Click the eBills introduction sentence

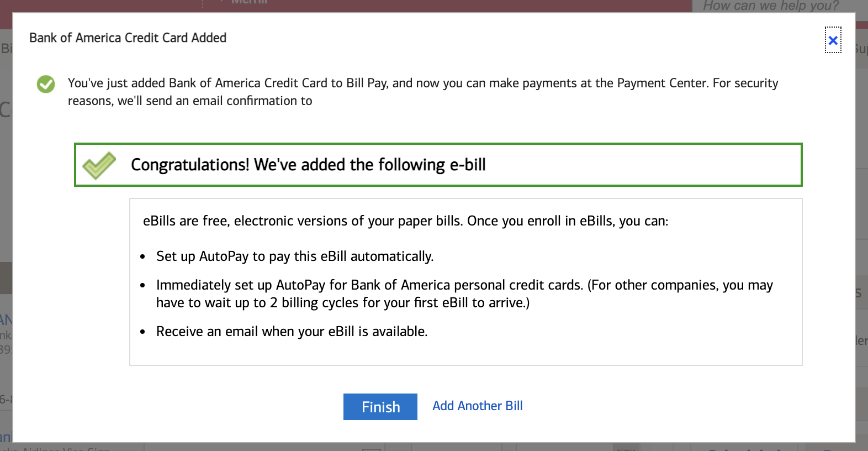[405, 221]
